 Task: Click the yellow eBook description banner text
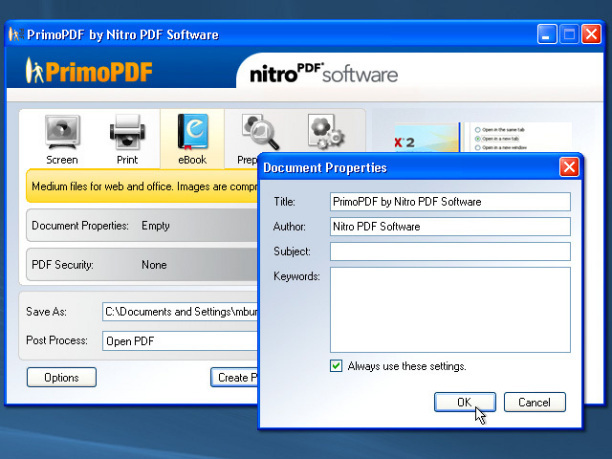(144, 187)
